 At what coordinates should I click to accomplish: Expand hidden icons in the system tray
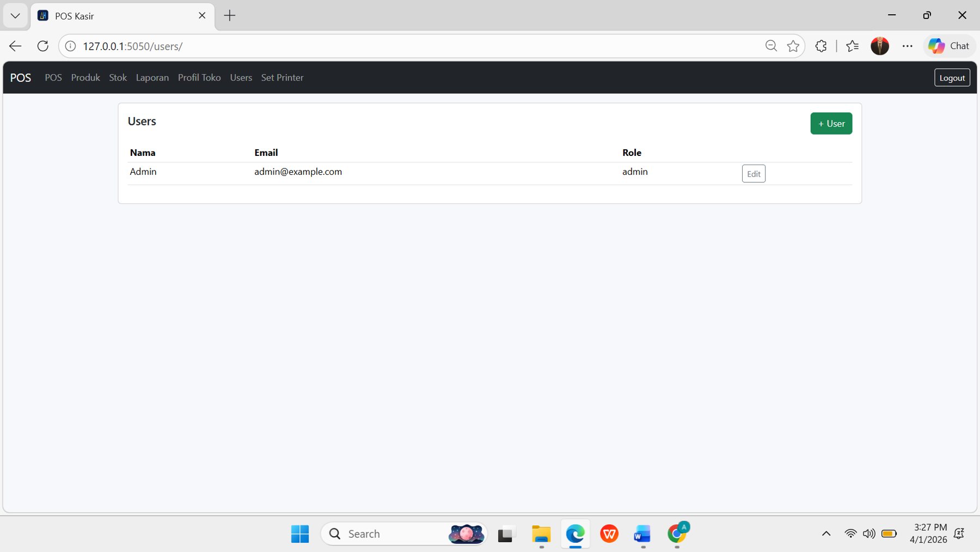[825, 534]
